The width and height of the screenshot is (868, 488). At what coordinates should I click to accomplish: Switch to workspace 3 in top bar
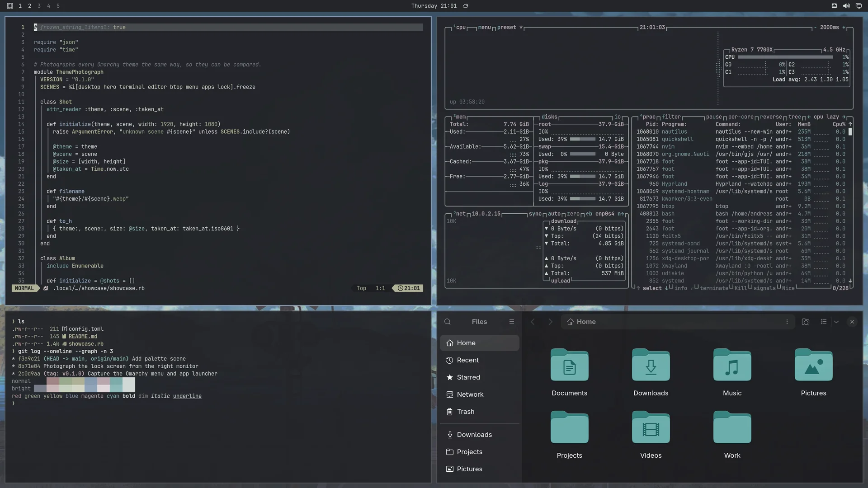tap(39, 6)
